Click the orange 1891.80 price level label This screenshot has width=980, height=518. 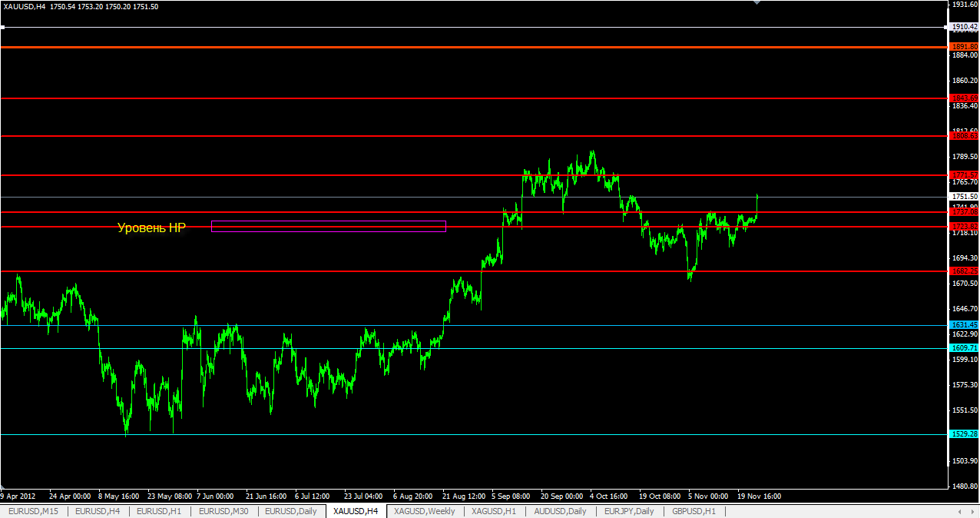964,47
